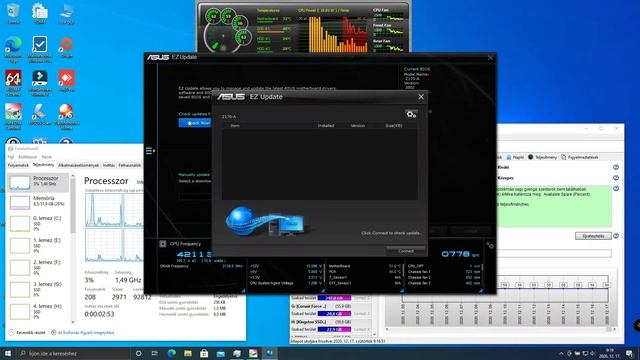Select 0. lemez (C:) in Task Manager
This screenshot has width=640, height=360.
(38, 223)
